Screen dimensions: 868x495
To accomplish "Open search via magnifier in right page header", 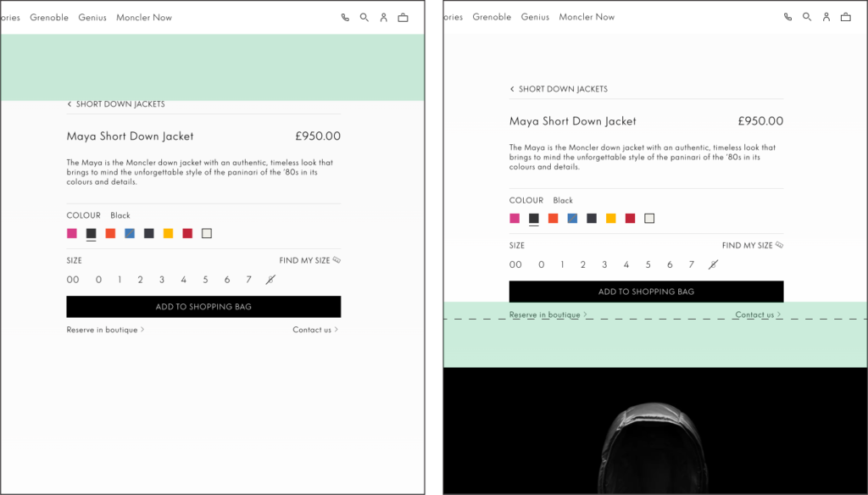I will tap(807, 17).
